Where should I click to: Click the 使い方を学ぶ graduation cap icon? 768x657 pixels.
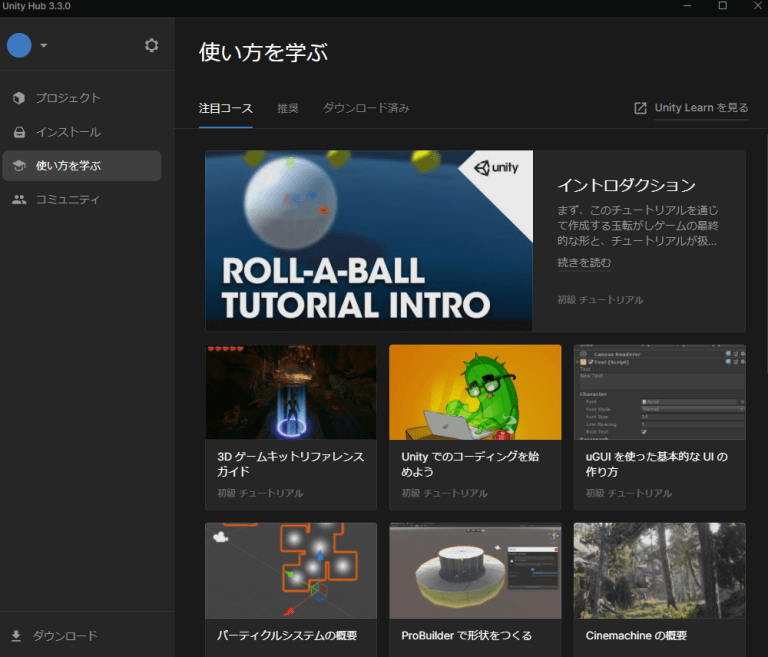click(x=19, y=166)
